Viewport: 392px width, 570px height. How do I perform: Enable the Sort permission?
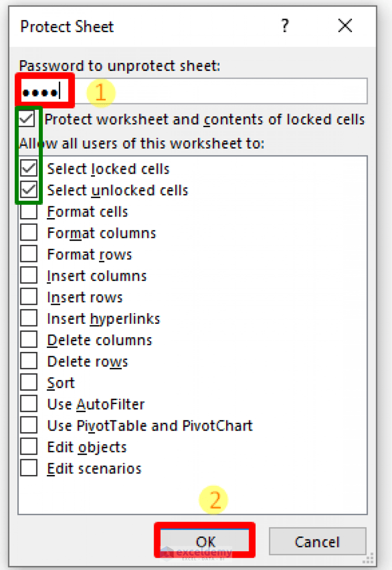pyautogui.click(x=30, y=382)
